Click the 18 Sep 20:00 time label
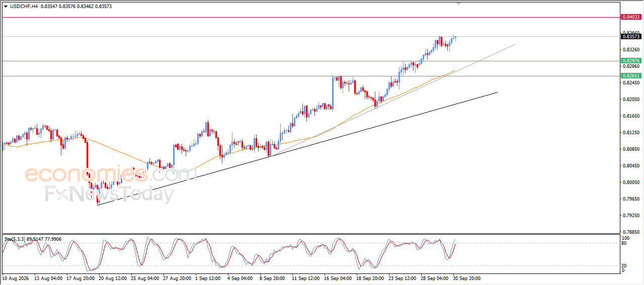644x285 pixels. coord(371,277)
